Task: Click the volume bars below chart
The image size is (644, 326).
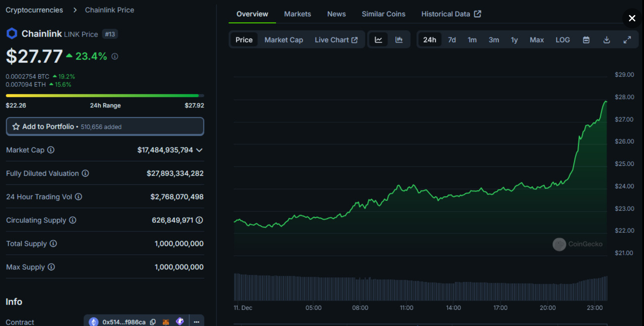Action: [420, 287]
